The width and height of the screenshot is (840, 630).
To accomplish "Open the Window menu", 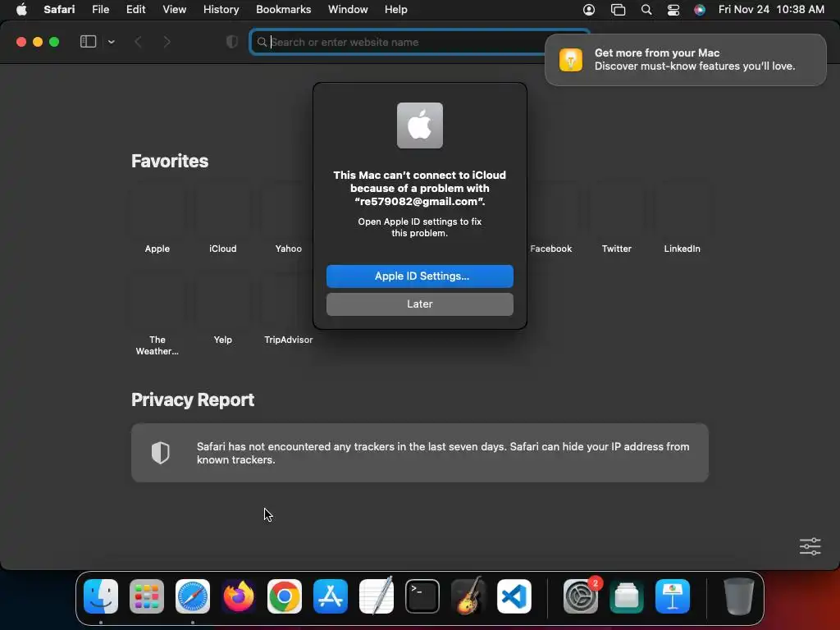I will tap(348, 10).
